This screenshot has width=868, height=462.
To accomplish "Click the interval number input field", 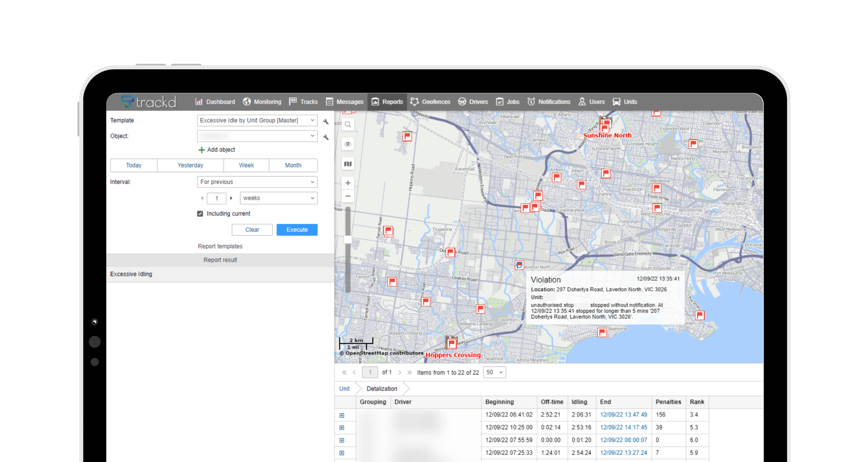I will point(216,198).
